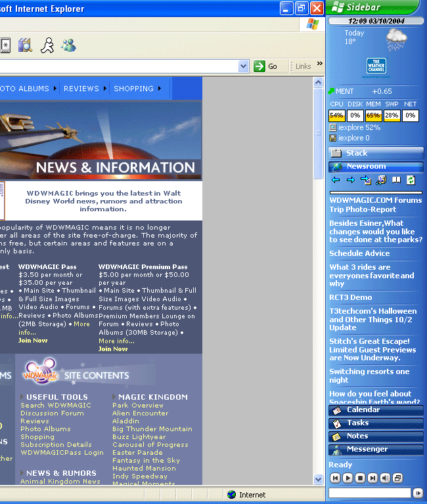This screenshot has width=427, height=504.
Task: Click the forward arrow in Newsroom panel
Action: coord(350,180)
